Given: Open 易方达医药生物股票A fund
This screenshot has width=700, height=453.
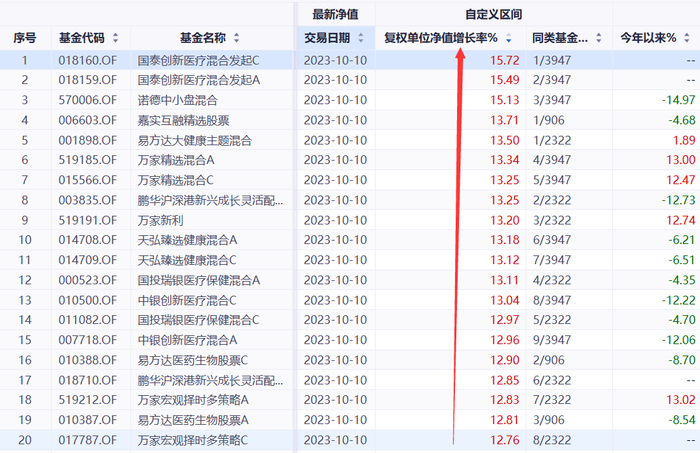Looking at the screenshot, I should (x=193, y=420).
